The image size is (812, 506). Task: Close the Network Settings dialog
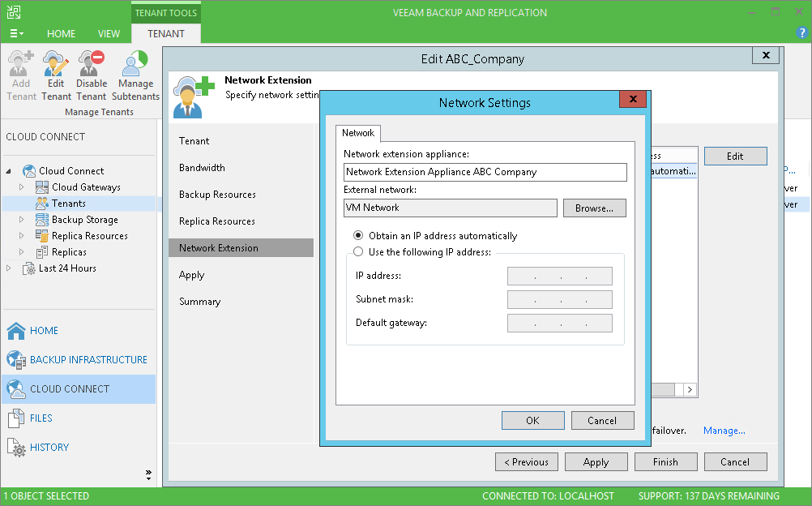point(633,99)
